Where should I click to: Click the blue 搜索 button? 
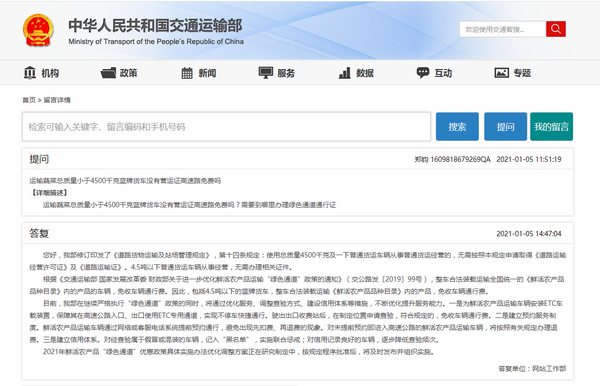click(x=457, y=127)
